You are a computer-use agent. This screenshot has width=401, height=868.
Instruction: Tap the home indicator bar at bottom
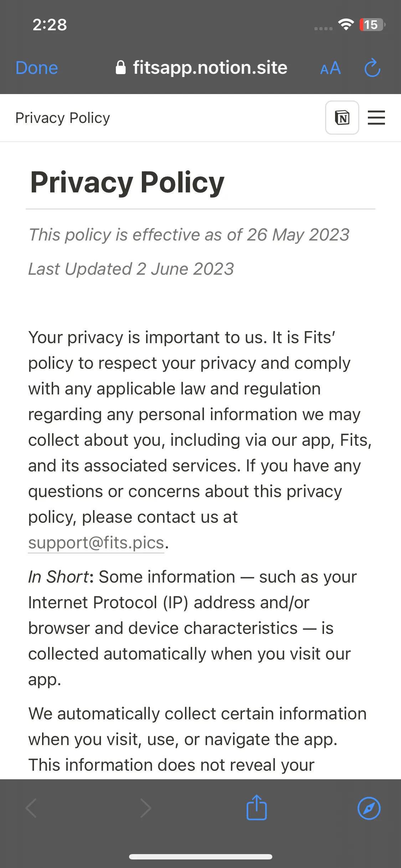pyautogui.click(x=201, y=857)
